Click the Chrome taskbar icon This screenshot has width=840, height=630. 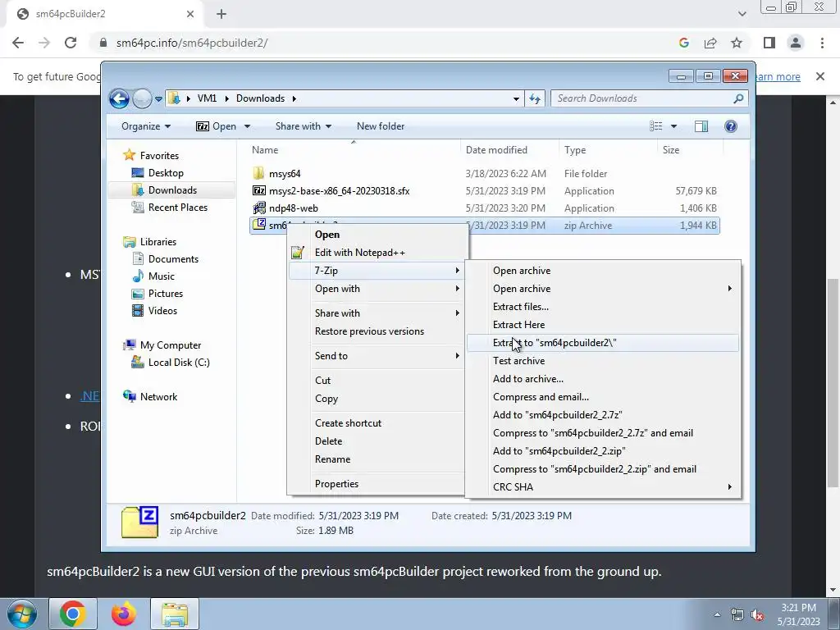[73, 614]
